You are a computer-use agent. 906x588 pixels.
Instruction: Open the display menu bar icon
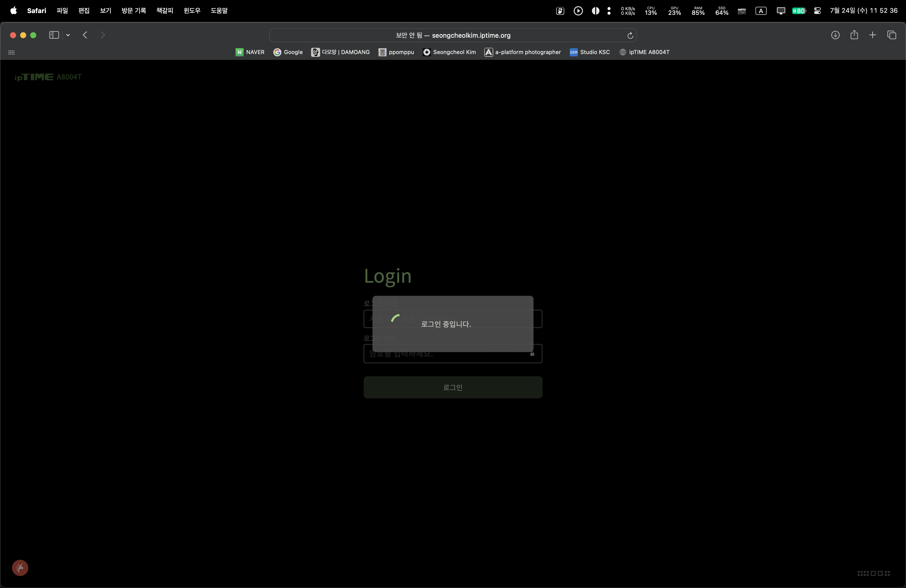pos(781,11)
